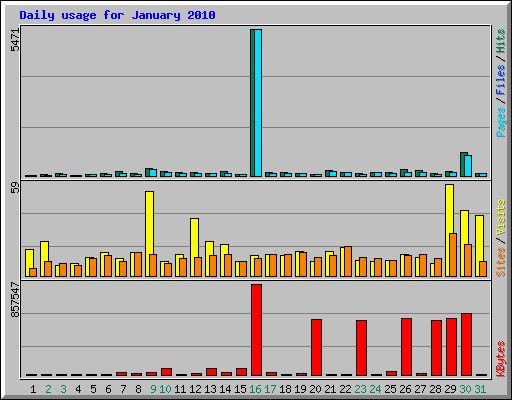Select the day 1 axis label

33,389
